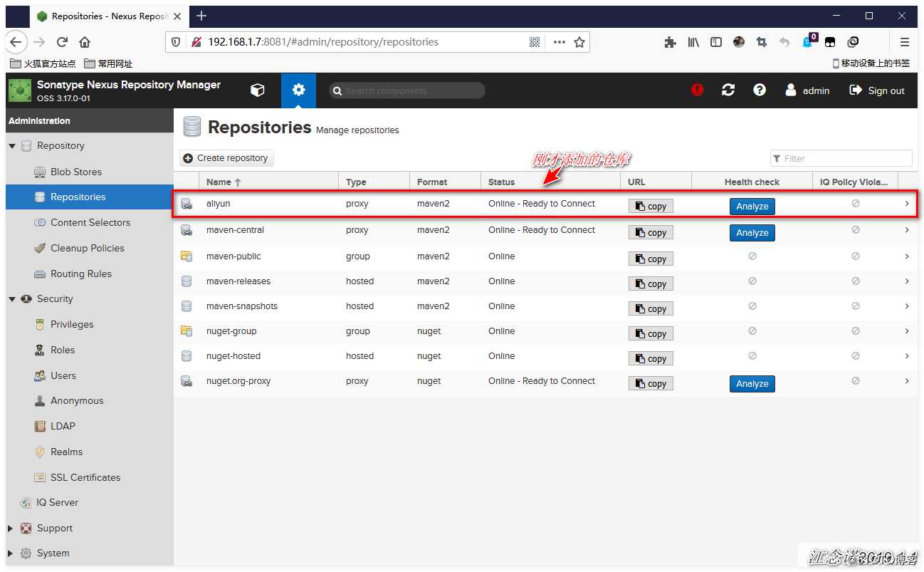The width and height of the screenshot is (924, 572).
Task: Copy URL of maven-central repository
Action: click(x=651, y=232)
